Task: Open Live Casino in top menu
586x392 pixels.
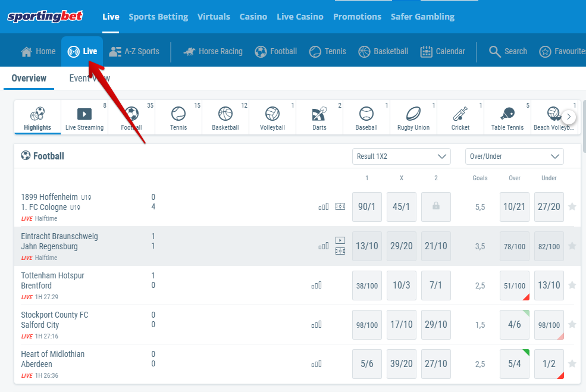Action: point(300,17)
